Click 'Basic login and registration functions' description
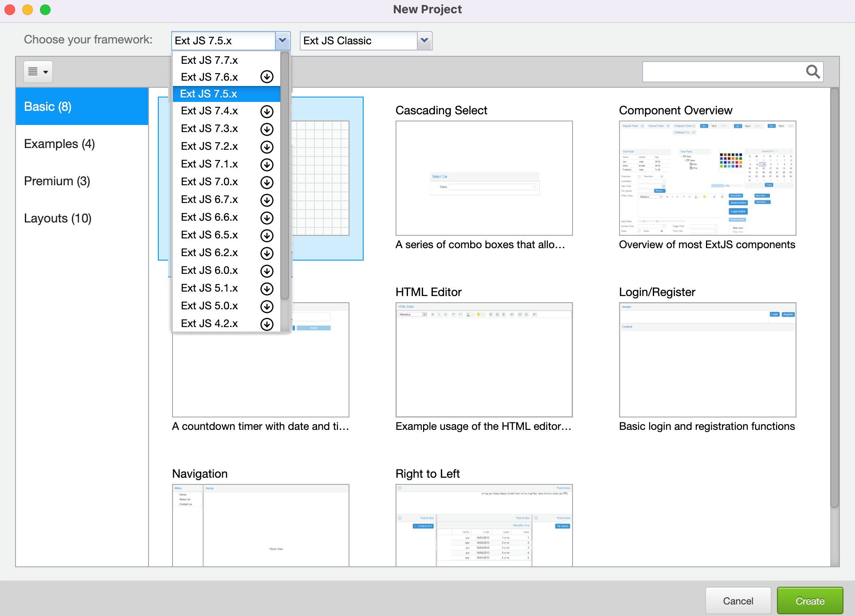The width and height of the screenshot is (855, 616). coord(707,426)
